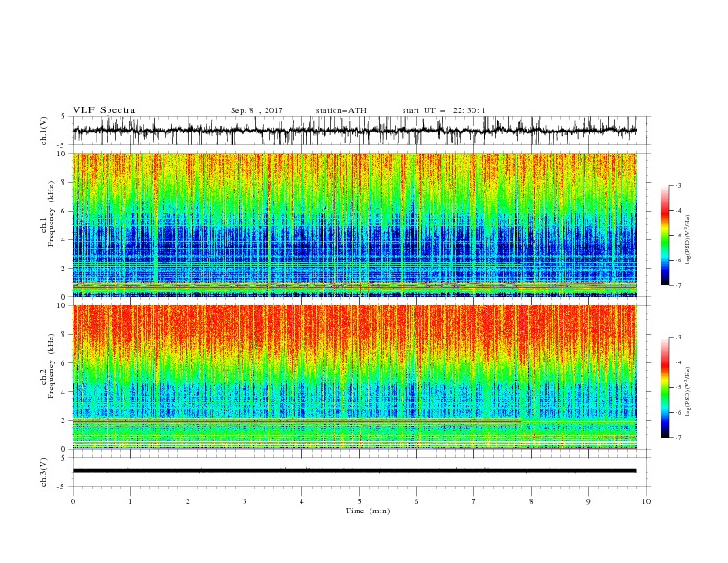Click the "6" tick on the time axis

(416, 501)
